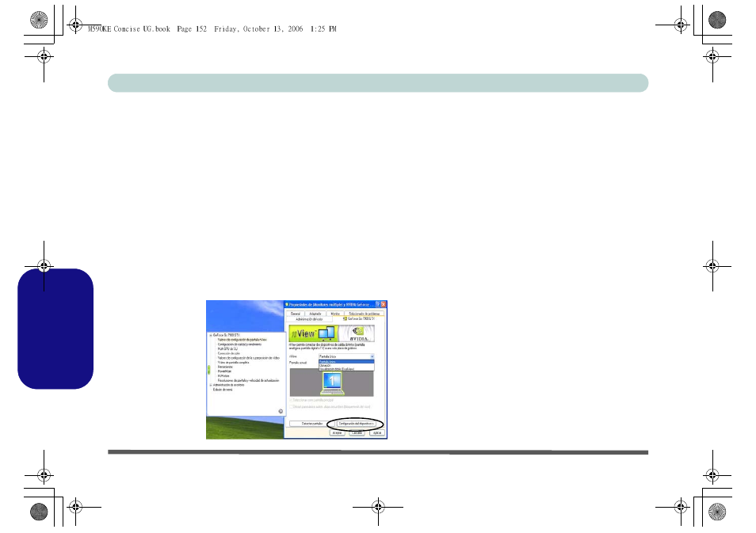Open the nView mode dropdown arrow

[372, 357]
